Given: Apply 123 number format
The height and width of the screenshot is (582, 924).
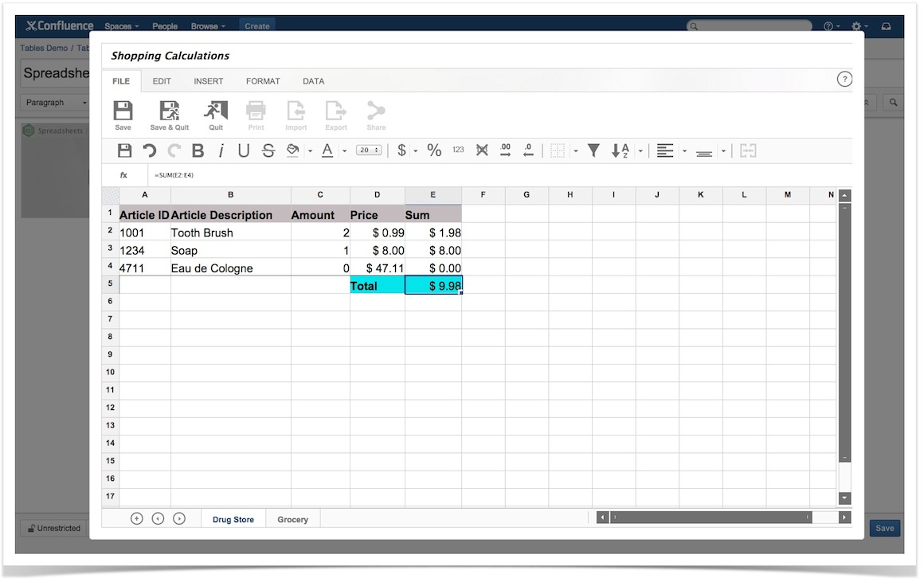Looking at the screenshot, I should pyautogui.click(x=459, y=150).
